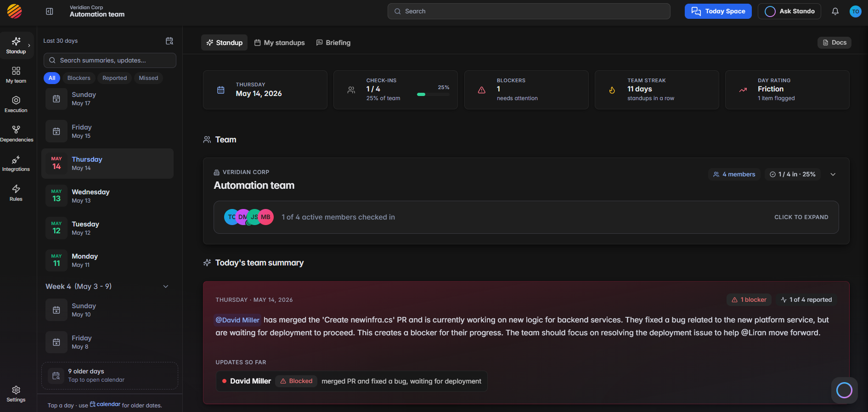Click the Friday May 15 calendar icon
Image resolution: width=868 pixels, height=412 pixels.
tap(56, 131)
